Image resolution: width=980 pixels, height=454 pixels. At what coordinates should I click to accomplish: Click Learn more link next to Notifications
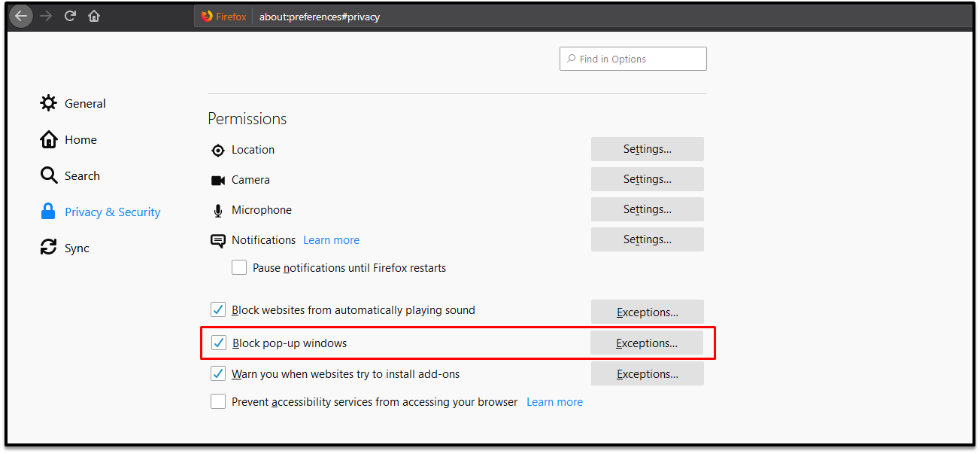[x=331, y=240]
